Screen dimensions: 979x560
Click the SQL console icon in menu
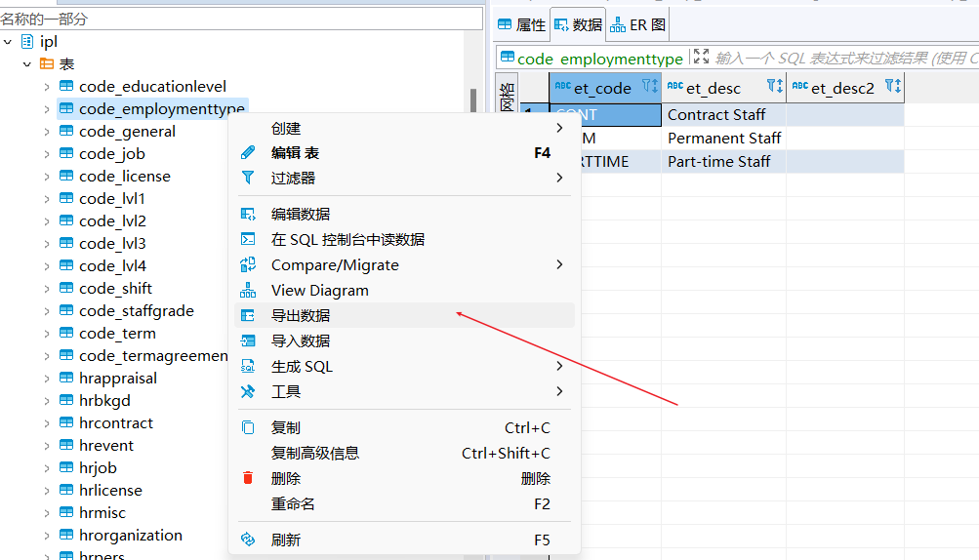[248, 239]
